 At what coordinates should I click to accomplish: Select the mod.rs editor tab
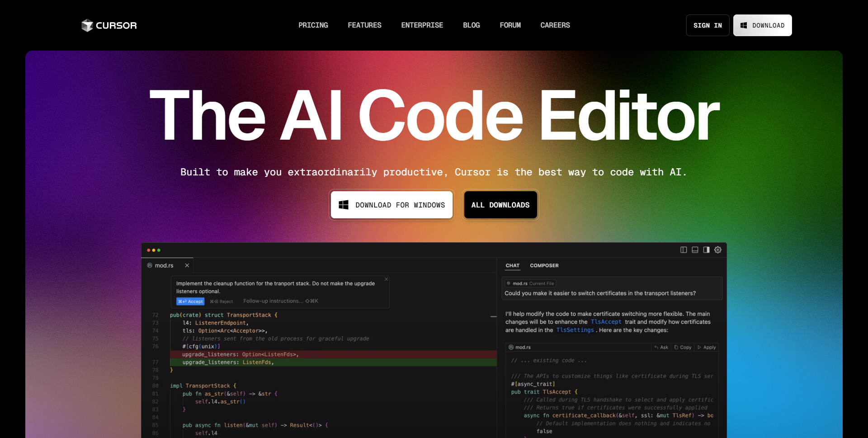point(167,265)
